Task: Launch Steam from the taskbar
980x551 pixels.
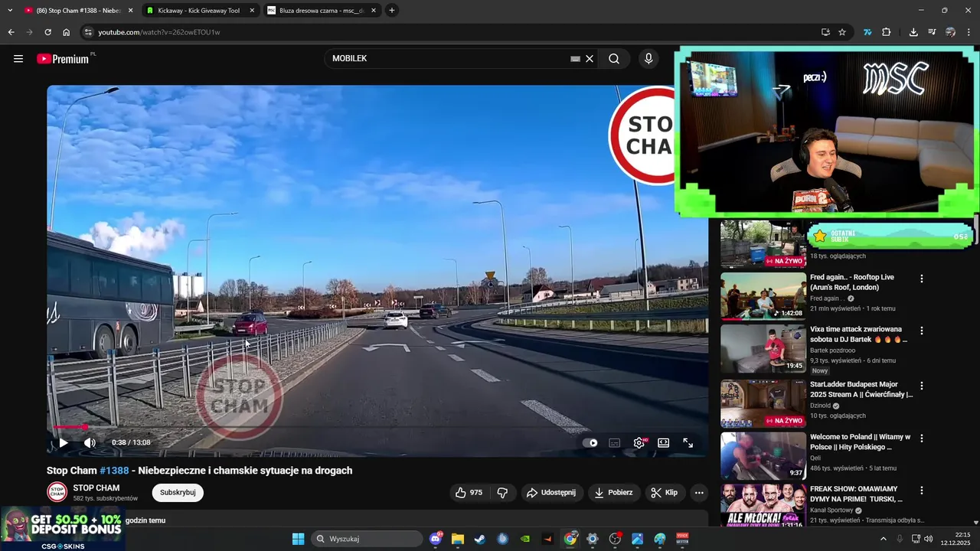Action: [479, 539]
